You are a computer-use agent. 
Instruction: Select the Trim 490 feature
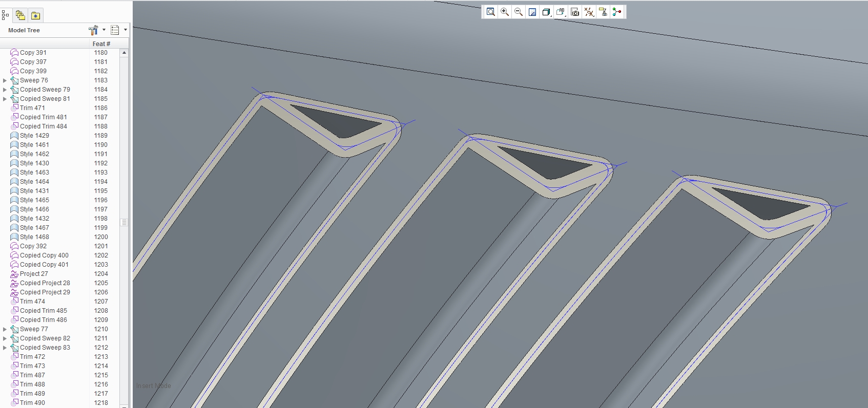(x=32, y=403)
